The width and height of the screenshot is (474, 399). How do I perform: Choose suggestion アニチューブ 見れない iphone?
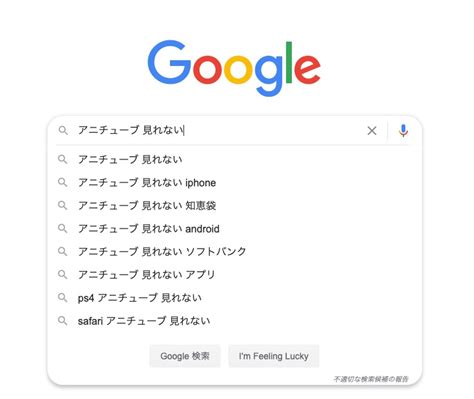click(x=235, y=182)
